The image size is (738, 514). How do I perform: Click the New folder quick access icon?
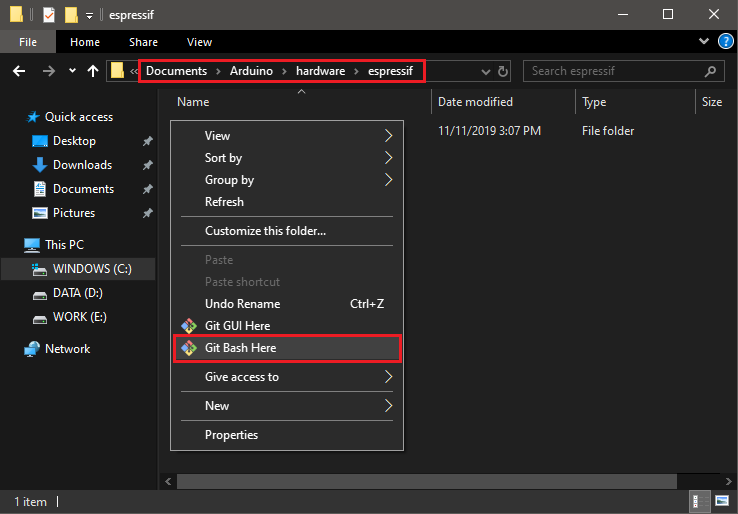coord(71,15)
